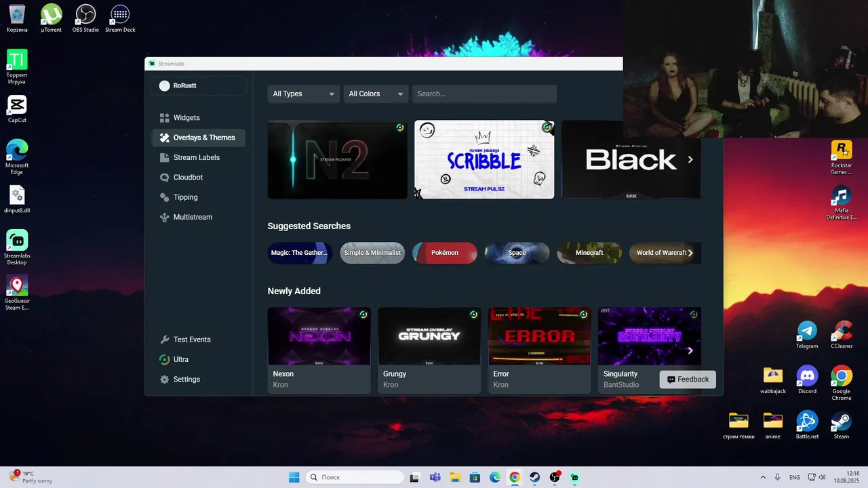
Task: Select Magic: The Gathering suggested search
Action: coord(300,253)
